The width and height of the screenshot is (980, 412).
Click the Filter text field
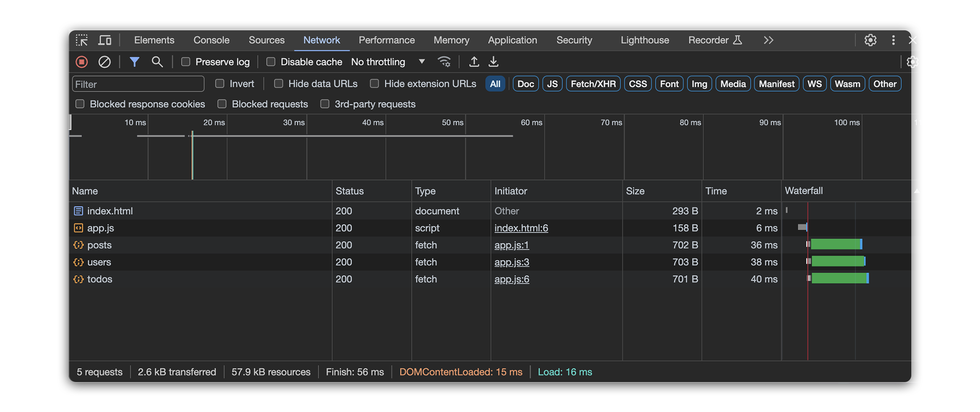coord(138,84)
